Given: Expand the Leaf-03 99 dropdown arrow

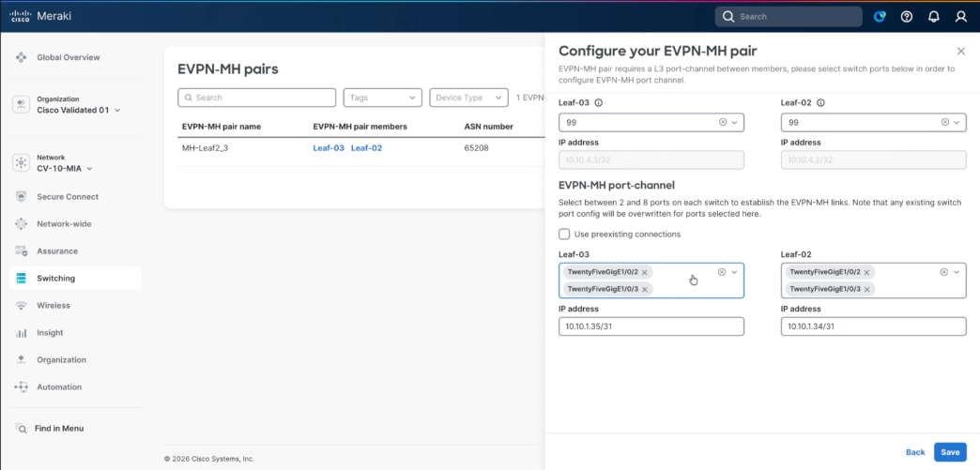Looking at the screenshot, I should [734, 123].
